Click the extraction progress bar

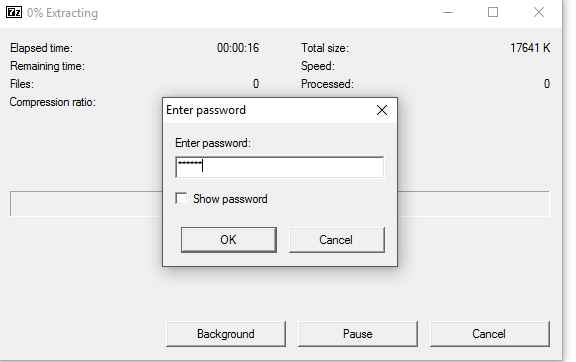280,204
